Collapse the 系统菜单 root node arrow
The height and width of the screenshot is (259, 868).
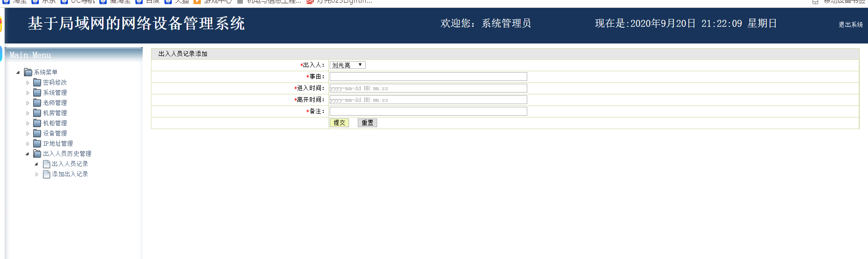click(x=18, y=72)
